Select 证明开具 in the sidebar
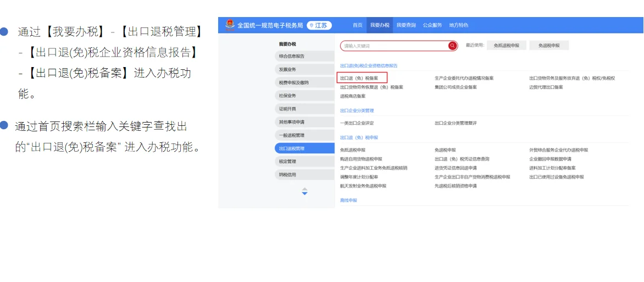The width and height of the screenshot is (644, 282). click(305, 109)
